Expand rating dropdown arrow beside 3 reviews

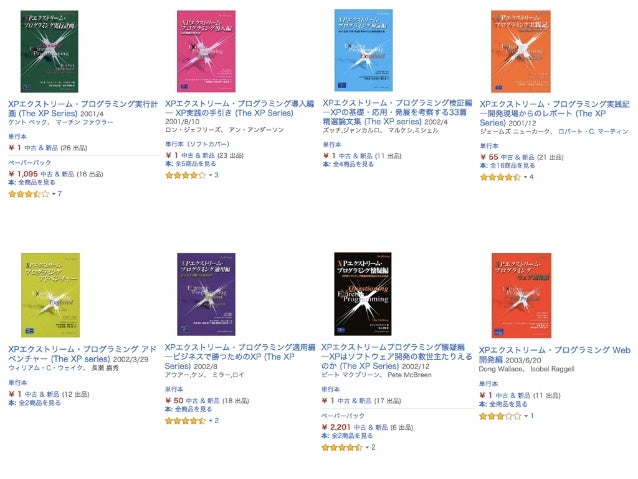point(210,175)
